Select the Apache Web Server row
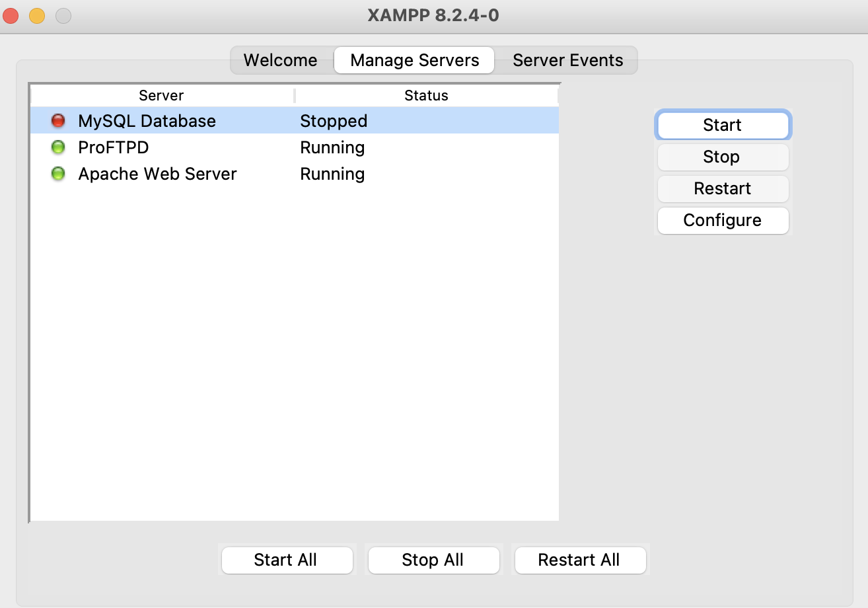Image resolution: width=868 pixels, height=608 pixels. (x=295, y=174)
